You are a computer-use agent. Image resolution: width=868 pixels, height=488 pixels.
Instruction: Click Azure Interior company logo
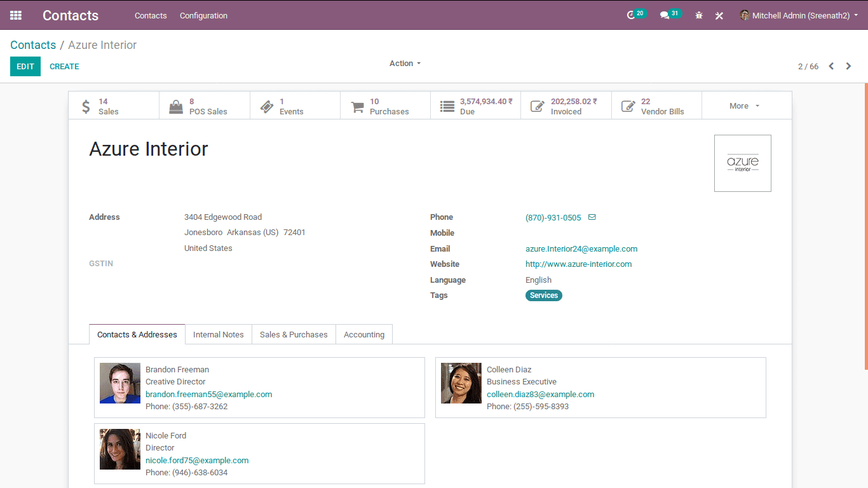pyautogui.click(x=743, y=163)
